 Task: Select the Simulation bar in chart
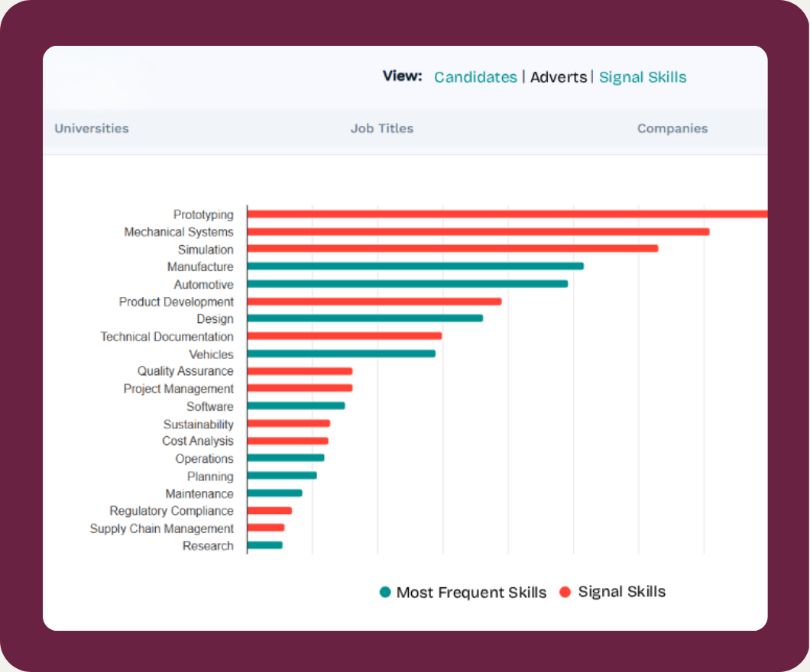click(452, 249)
